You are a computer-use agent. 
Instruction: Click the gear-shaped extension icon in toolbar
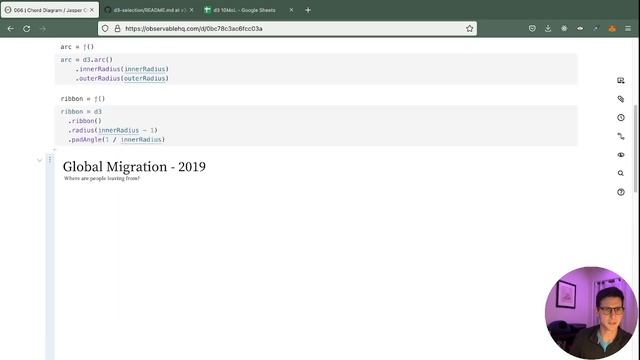coord(564,29)
